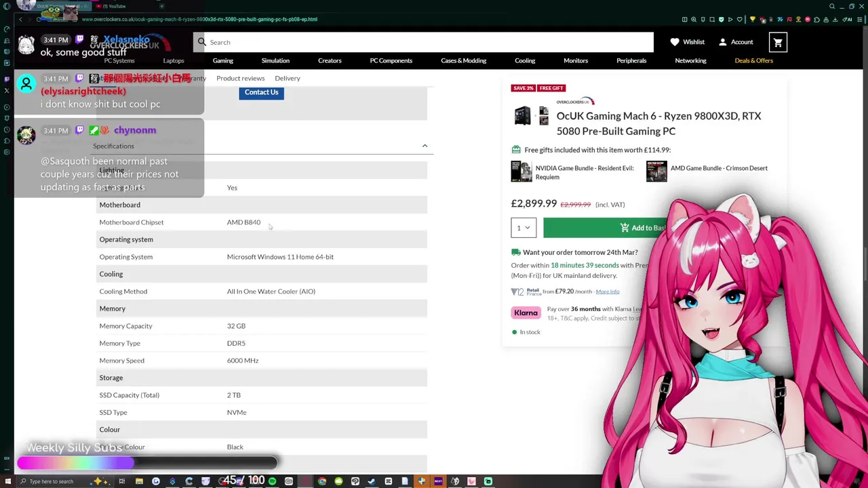Open a new browser tab with plus
Screen dimensions: 868x488
161,6
